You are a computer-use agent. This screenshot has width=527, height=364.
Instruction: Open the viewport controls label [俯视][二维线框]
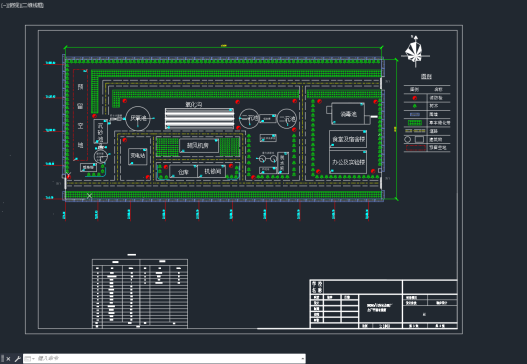[x=22, y=5]
